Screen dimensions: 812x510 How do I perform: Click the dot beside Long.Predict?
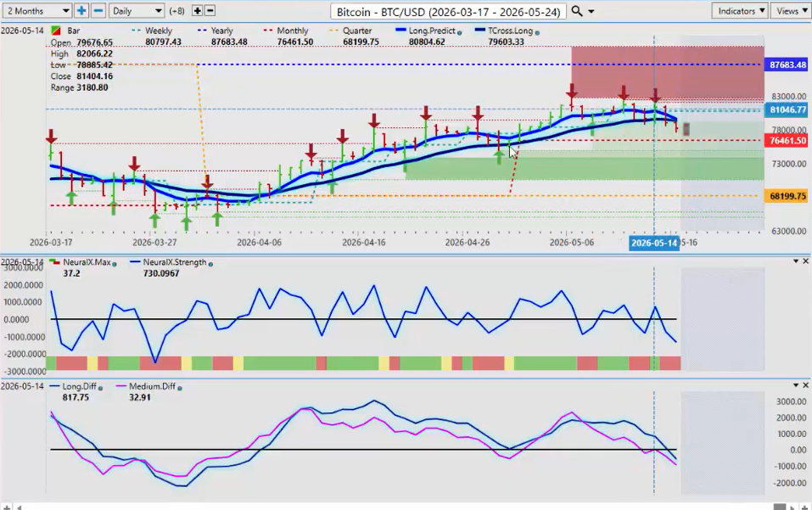(x=459, y=32)
